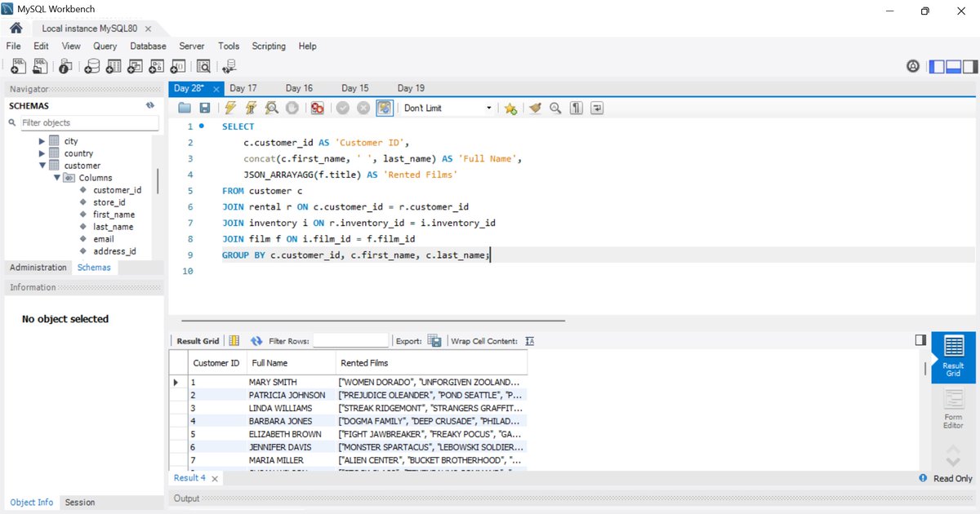Create a new table icon
The image size is (980, 514).
[114, 67]
